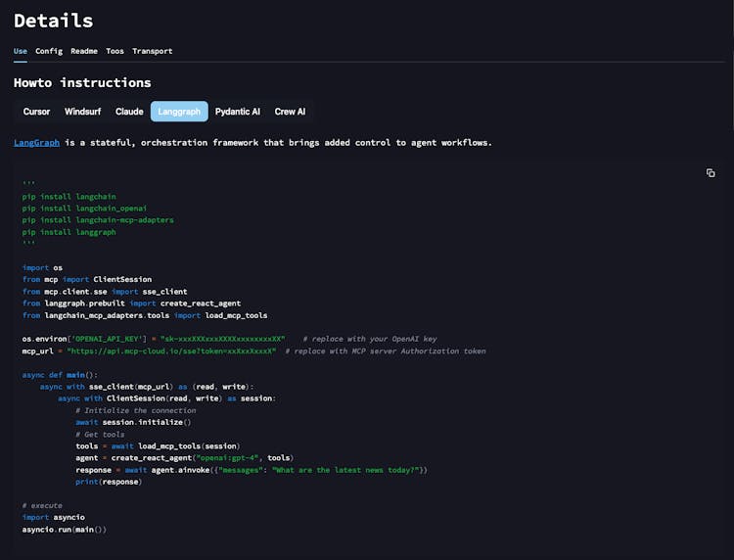This screenshot has height=560, width=734.
Task: Select the Langgraph instructions tab
Action: click(179, 112)
